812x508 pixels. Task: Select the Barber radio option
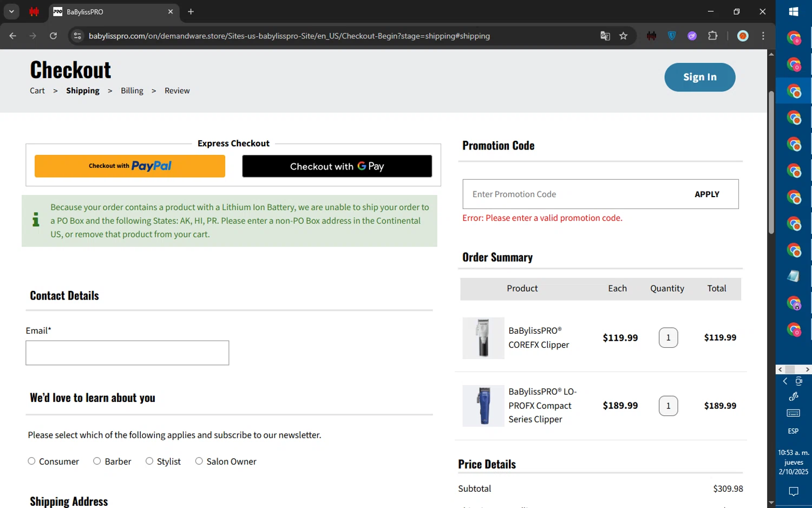click(97, 461)
